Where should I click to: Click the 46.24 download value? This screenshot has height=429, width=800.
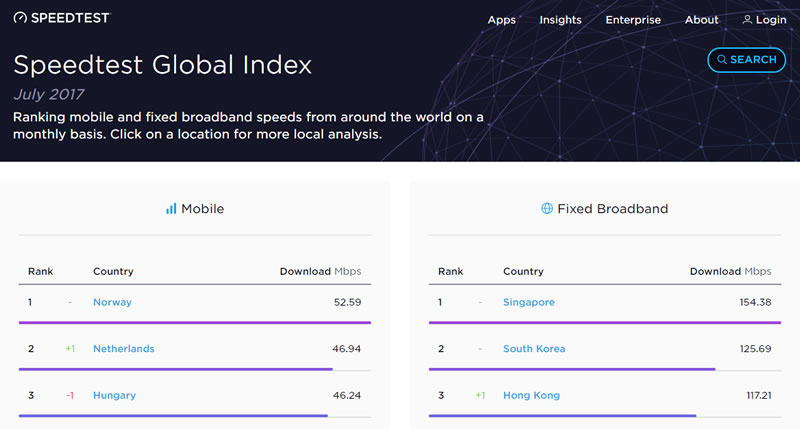point(347,395)
